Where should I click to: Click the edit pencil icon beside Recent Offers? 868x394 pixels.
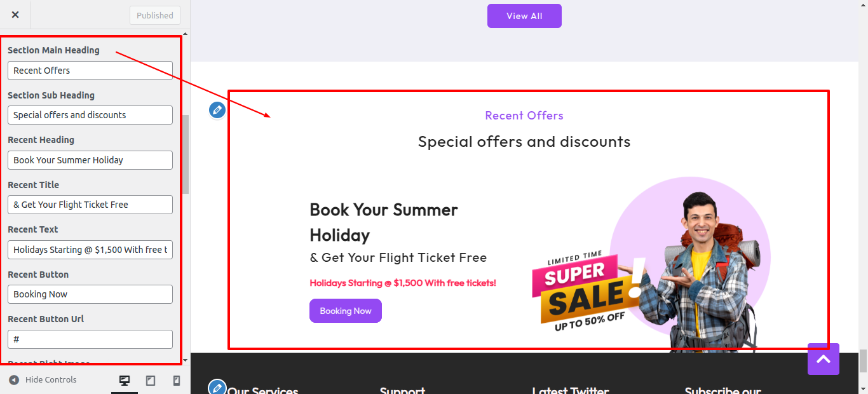point(217,110)
